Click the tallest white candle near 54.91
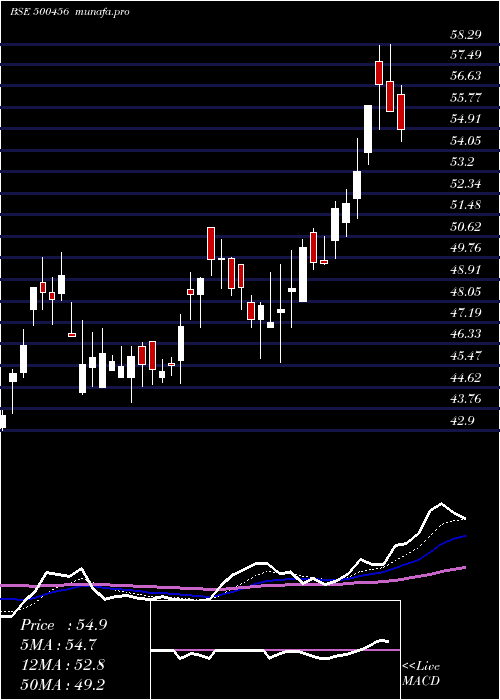 pos(368,129)
